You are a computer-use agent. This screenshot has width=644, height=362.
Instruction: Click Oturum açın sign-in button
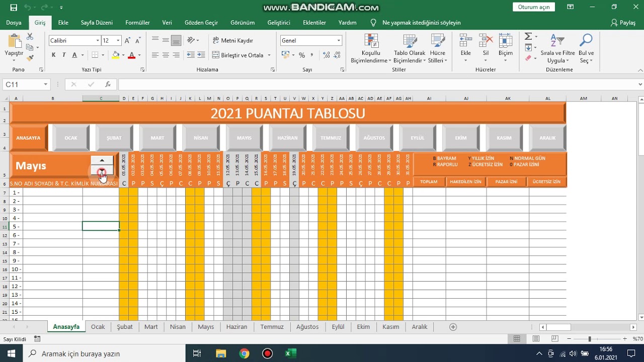[534, 7]
